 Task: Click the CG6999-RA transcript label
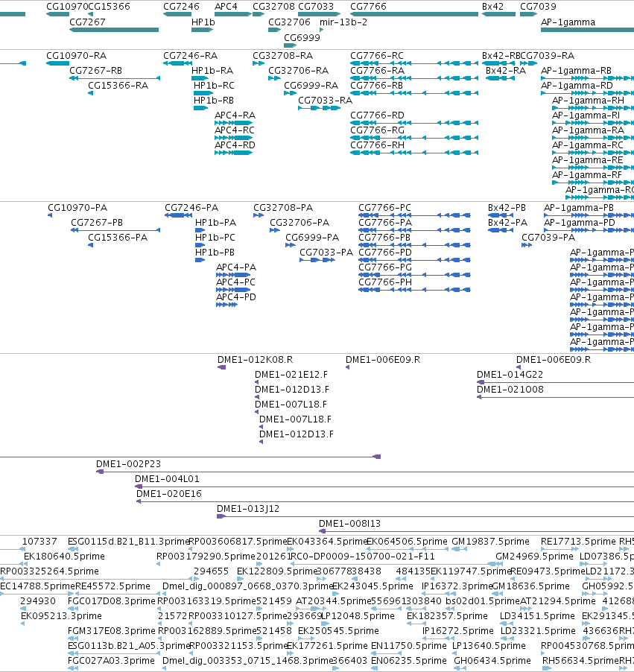pos(311,86)
